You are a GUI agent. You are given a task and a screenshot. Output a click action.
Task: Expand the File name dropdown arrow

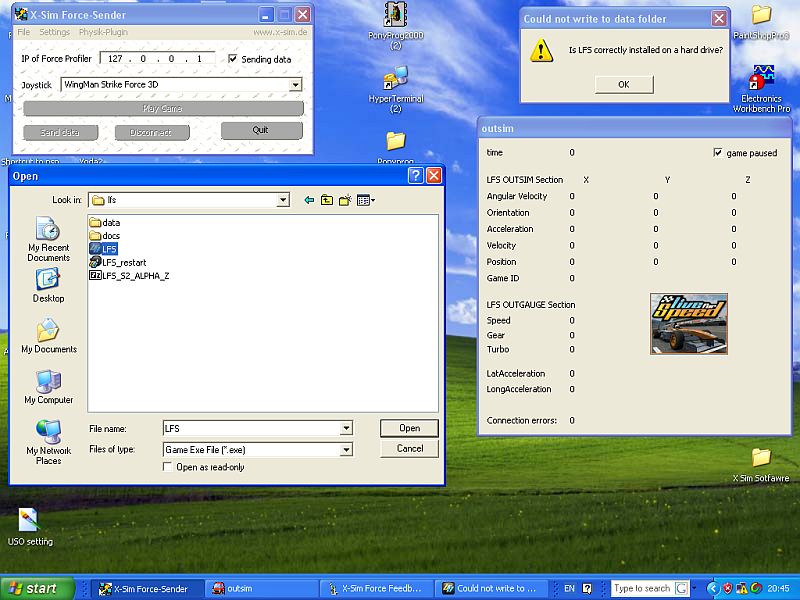pos(346,428)
